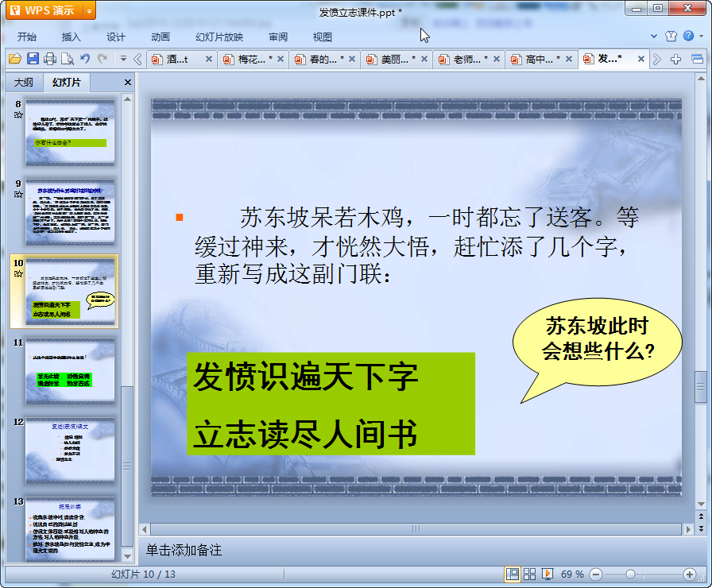Click the slide body paragraph starting 苏东坡呆若木鸡
712x588 pixels.
tap(416, 246)
